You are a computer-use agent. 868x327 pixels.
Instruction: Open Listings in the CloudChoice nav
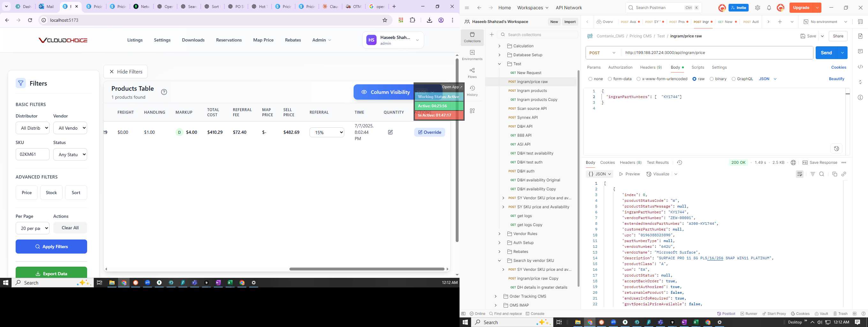coord(135,40)
